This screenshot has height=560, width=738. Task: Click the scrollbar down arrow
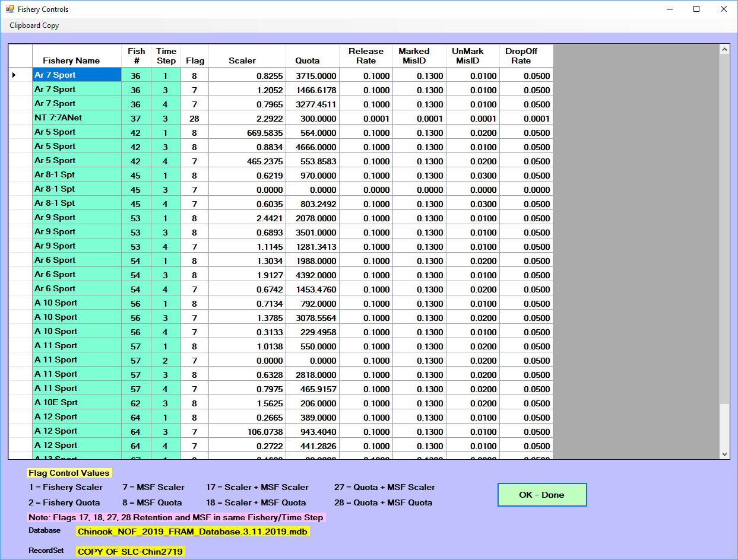pyautogui.click(x=724, y=454)
